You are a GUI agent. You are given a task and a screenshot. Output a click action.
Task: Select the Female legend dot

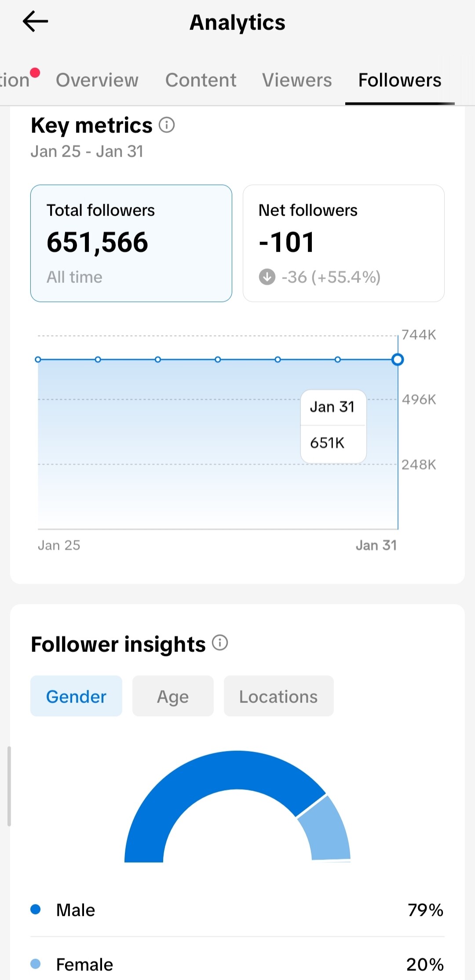[36, 964]
